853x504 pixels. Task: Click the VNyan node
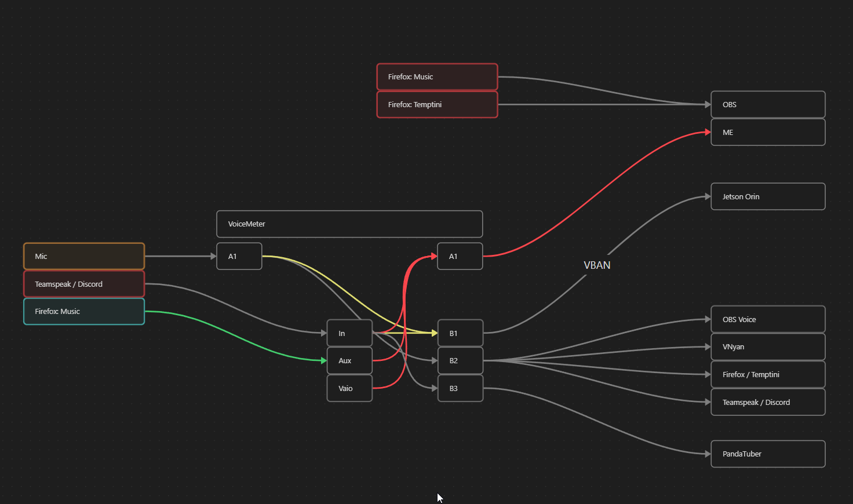tap(767, 346)
